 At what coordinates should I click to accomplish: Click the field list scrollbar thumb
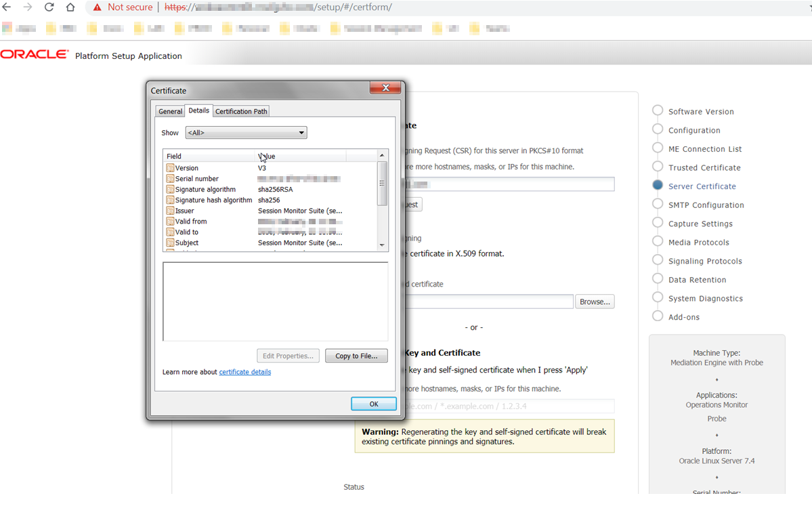tap(382, 184)
